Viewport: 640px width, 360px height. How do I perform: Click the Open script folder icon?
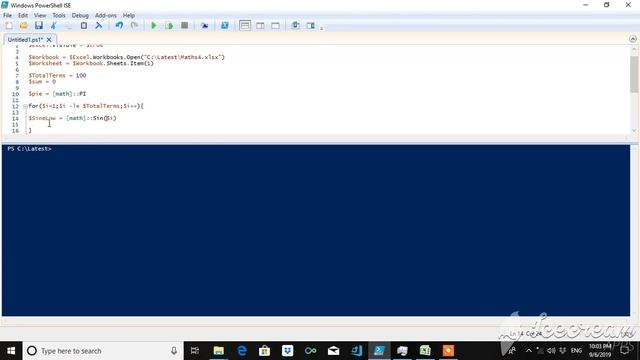click(24, 25)
